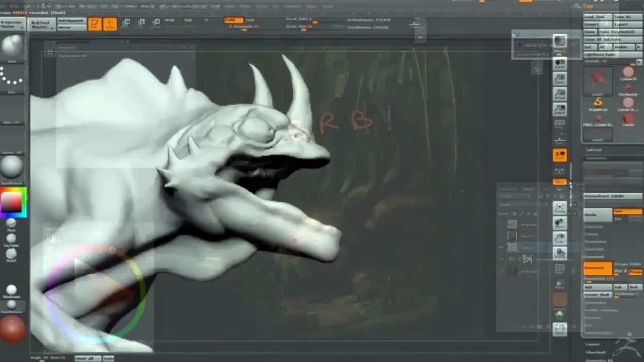Click the Scroll canvas icon on right shelf
The height and width of the screenshot is (362, 644).
559,64
